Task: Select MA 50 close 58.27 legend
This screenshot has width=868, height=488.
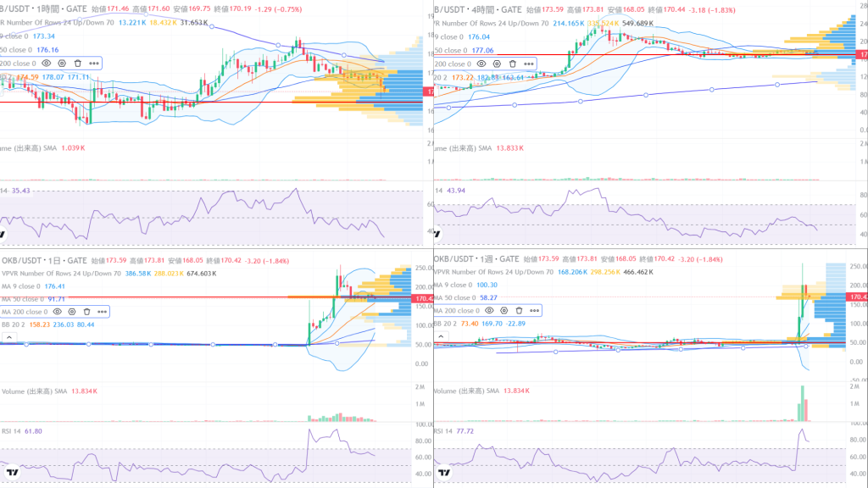Action: (x=465, y=297)
